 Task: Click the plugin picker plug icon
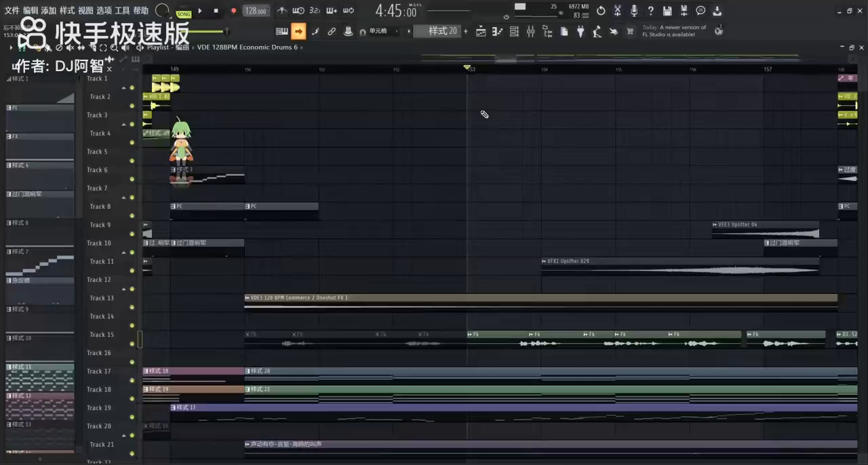580,31
